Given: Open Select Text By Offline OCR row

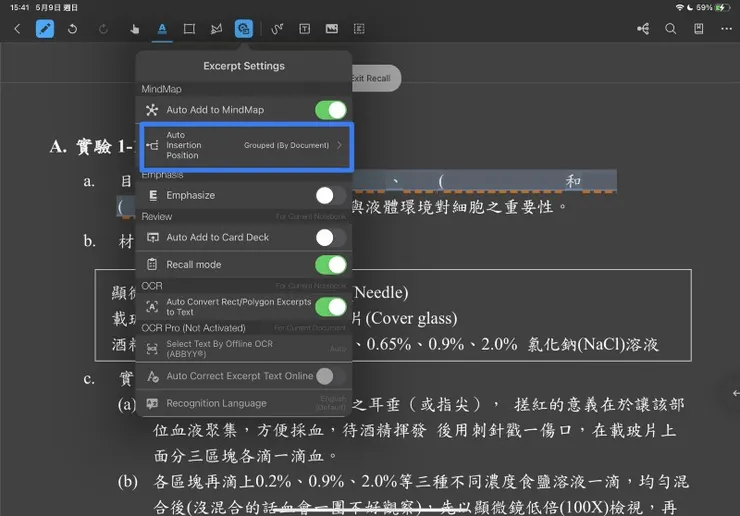Looking at the screenshot, I should (x=244, y=349).
